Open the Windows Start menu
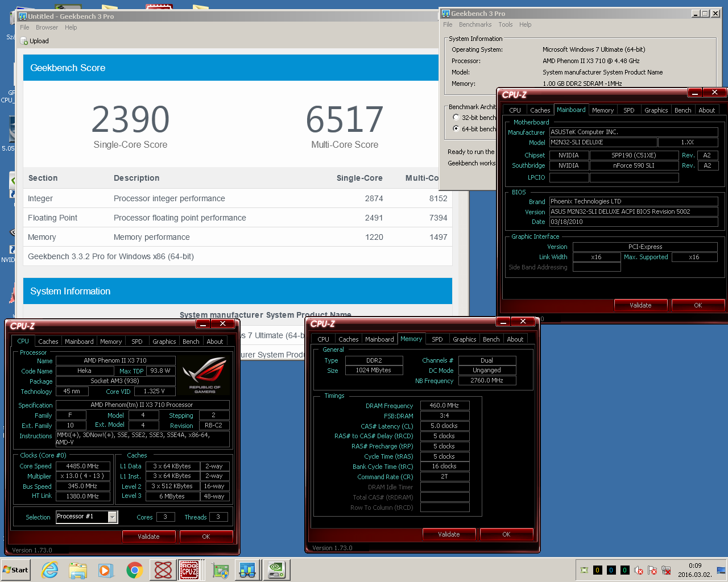 16,569
